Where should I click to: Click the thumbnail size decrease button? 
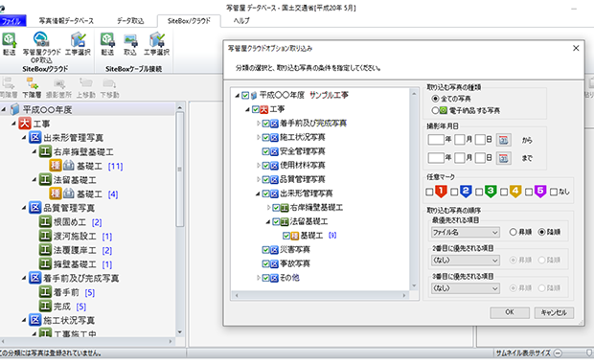point(558,353)
